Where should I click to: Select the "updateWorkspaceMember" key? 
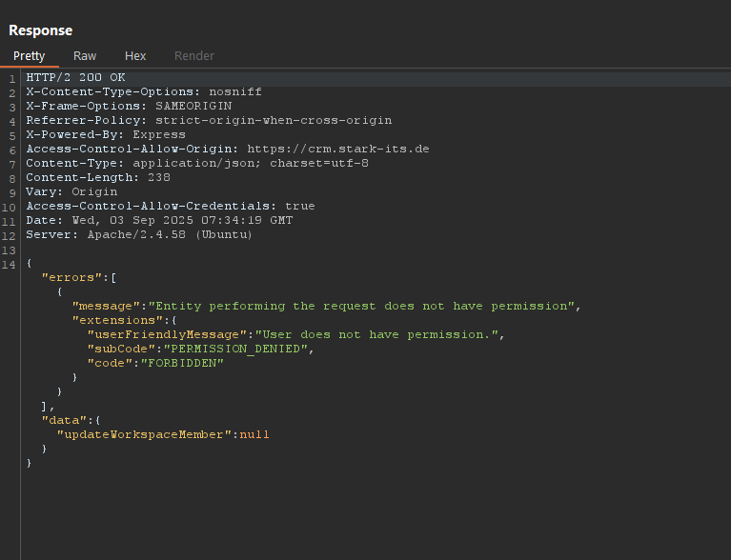144,434
